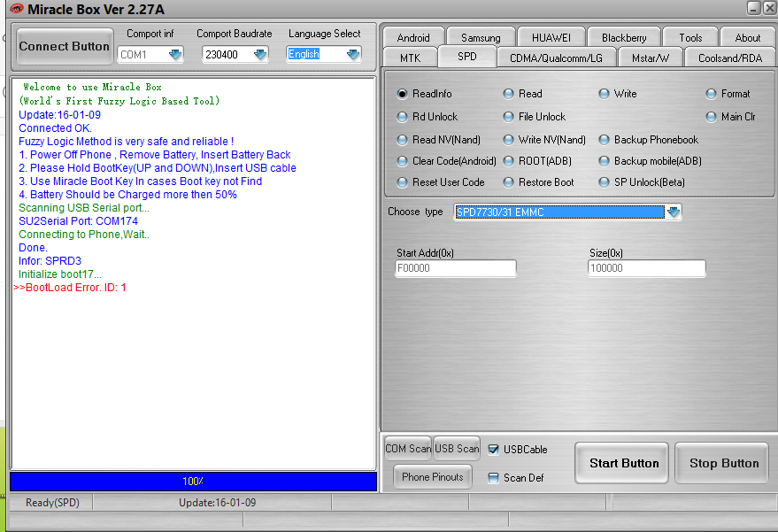The width and height of the screenshot is (778, 532).
Task: Click the SU2Serial Port: COM174 log line
Action: click(x=79, y=221)
